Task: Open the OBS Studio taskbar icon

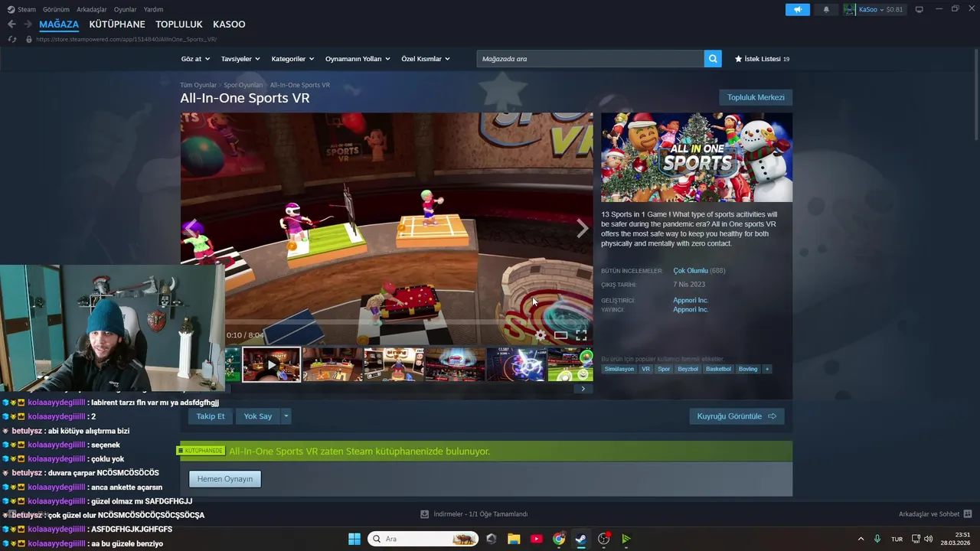Action: 604,539
